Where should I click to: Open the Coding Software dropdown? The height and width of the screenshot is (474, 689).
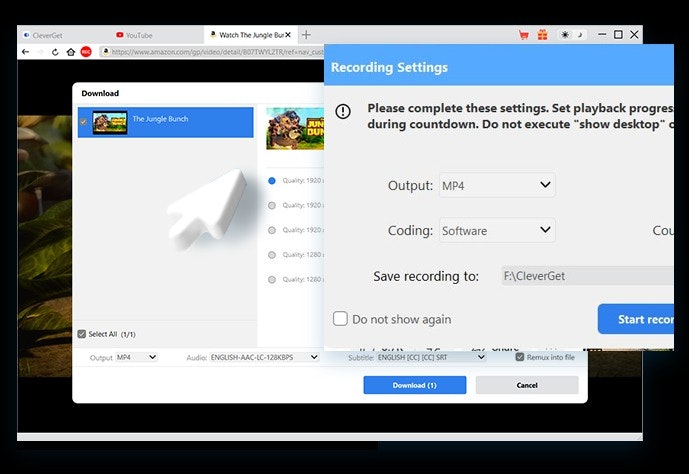coord(497,230)
